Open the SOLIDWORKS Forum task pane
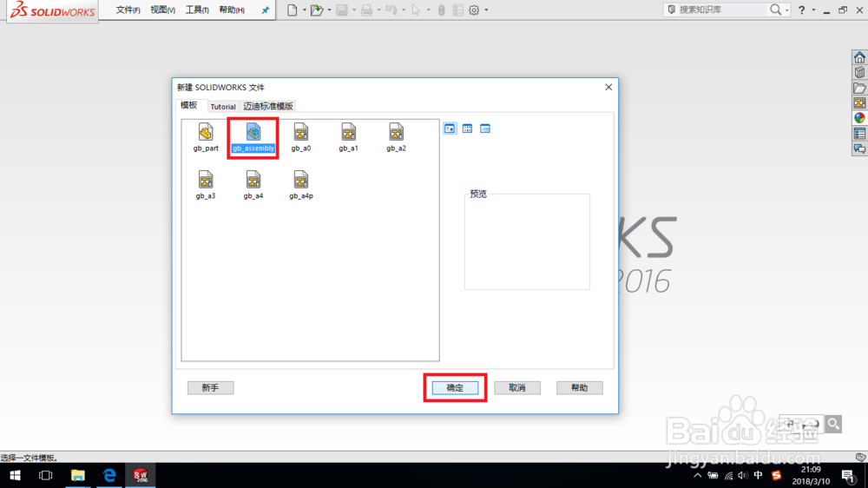 click(x=859, y=148)
